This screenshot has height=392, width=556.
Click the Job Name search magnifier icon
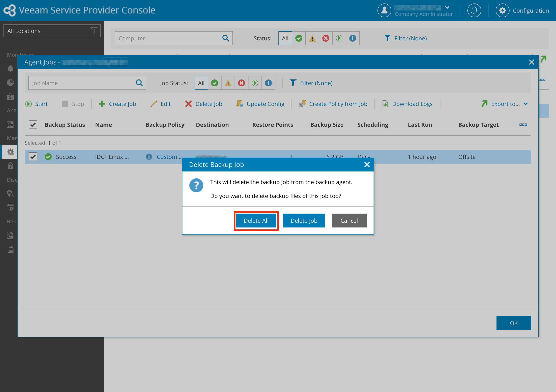pos(139,83)
